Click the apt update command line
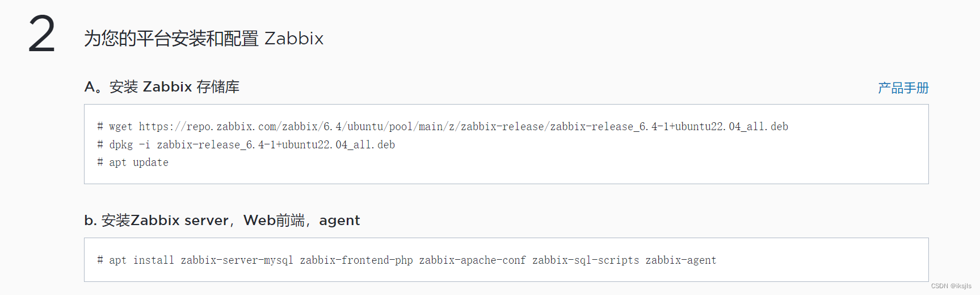The width and height of the screenshot is (980, 295). [x=133, y=163]
